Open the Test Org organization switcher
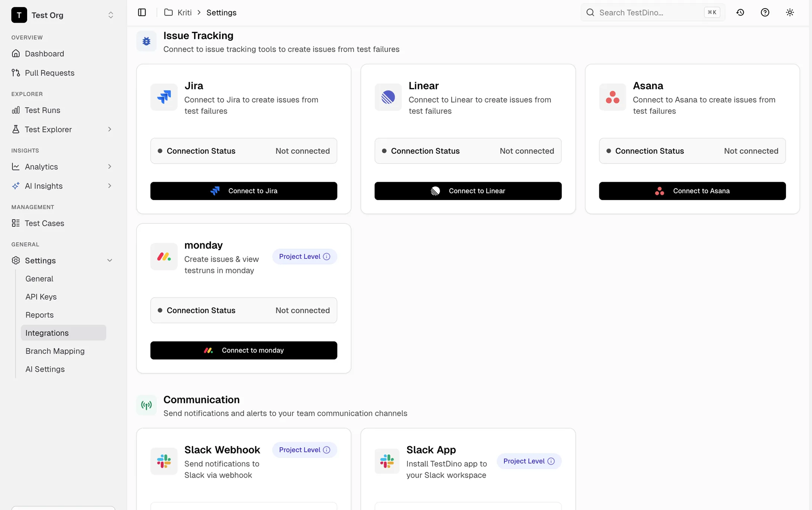This screenshot has height=510, width=812. (63, 15)
